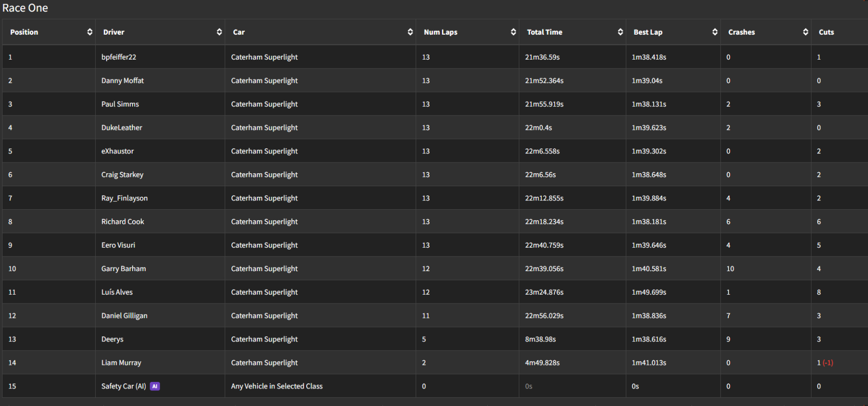Image resolution: width=868 pixels, height=406 pixels.
Task: Sort table by Best Lap arrows icon
Action: pyautogui.click(x=715, y=32)
